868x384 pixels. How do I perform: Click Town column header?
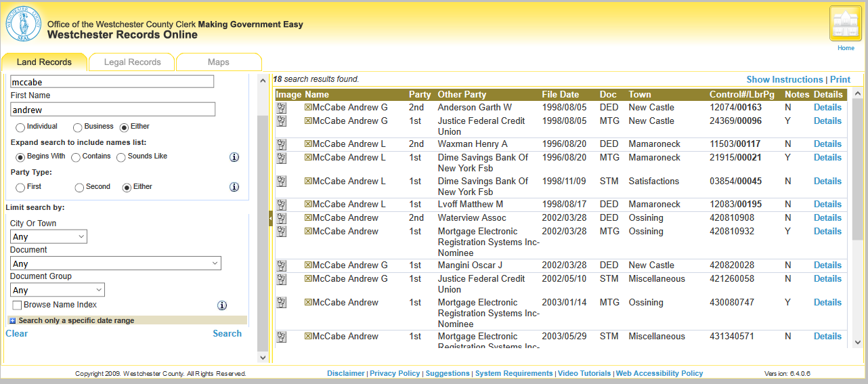pyautogui.click(x=640, y=94)
